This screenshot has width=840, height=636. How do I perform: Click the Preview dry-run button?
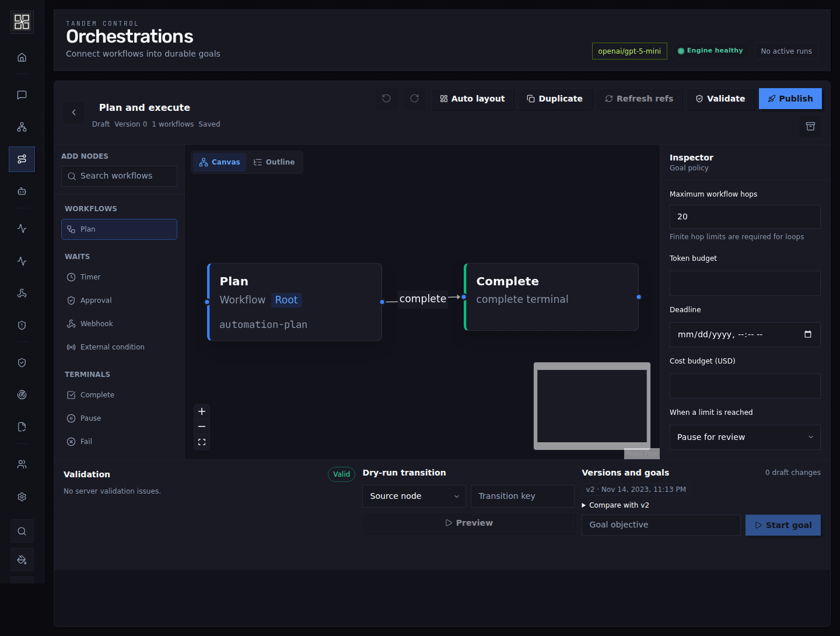tap(469, 523)
